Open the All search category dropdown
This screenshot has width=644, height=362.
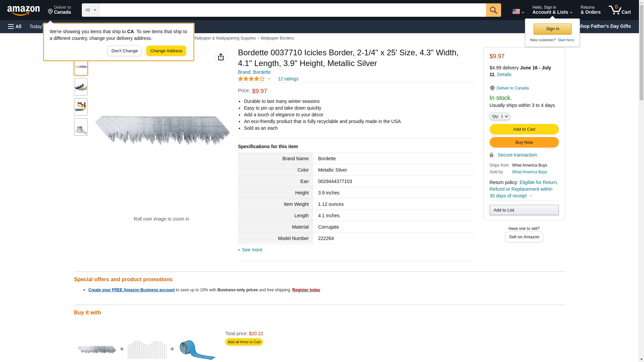(x=90, y=10)
